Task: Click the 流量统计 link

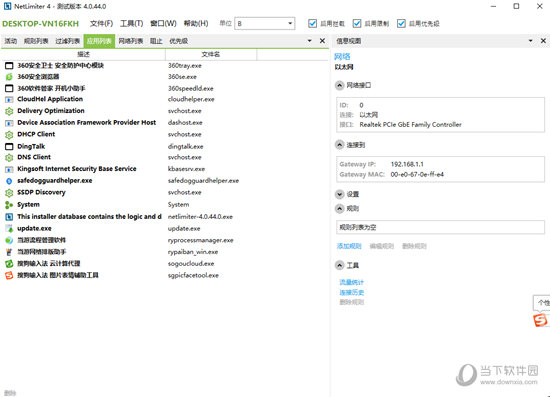Action: pyautogui.click(x=351, y=282)
